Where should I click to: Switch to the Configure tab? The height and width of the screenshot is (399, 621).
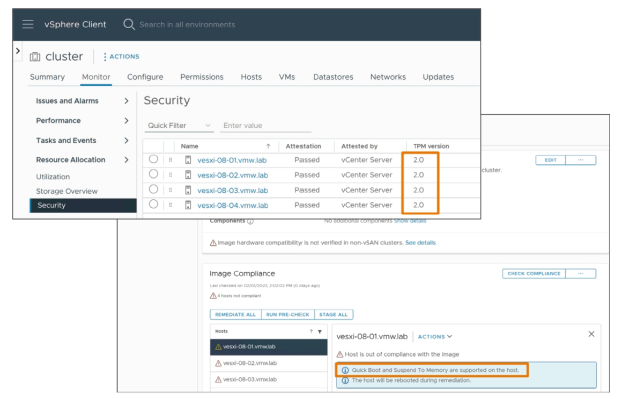click(x=145, y=77)
